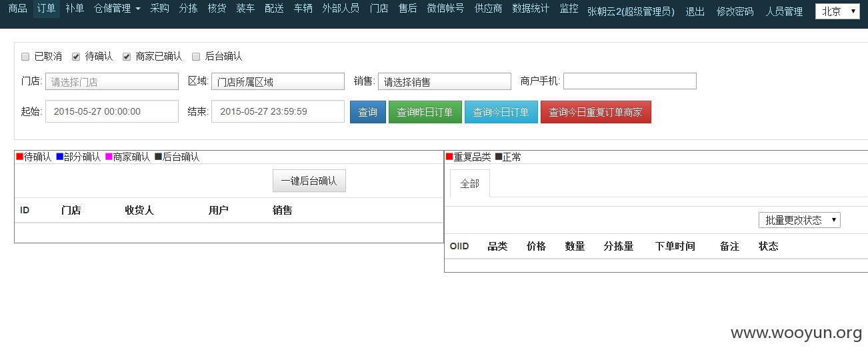Image resolution: width=868 pixels, height=352 pixels.
Task: Open the 配送 navigation item
Action: (x=274, y=9)
